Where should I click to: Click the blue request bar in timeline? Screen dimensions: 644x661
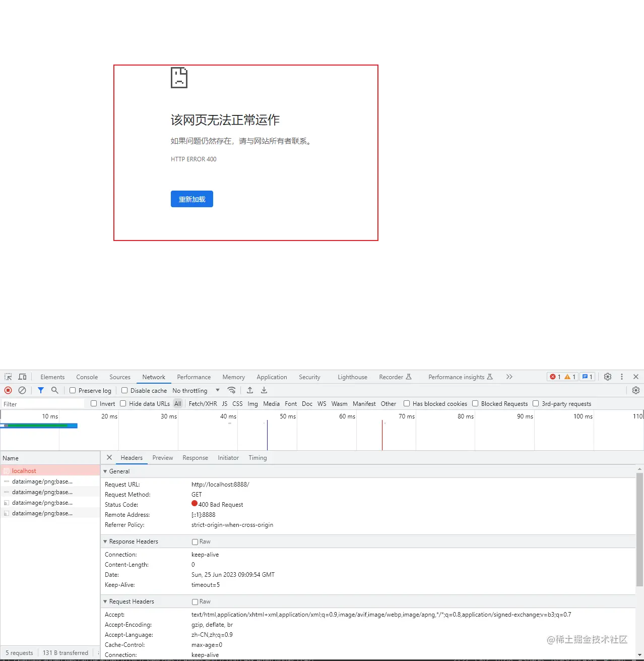pos(39,426)
